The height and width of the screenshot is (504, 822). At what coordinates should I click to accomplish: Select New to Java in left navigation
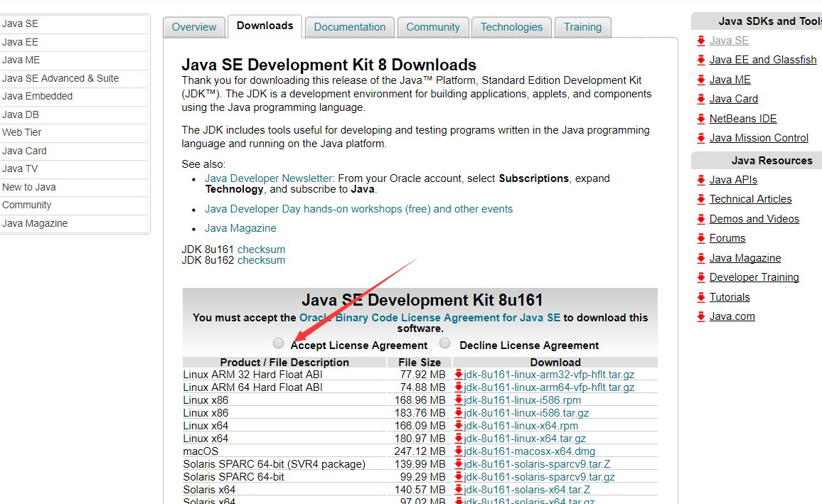(x=73, y=187)
